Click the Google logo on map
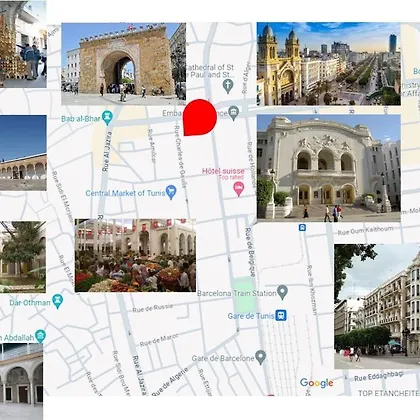Screen dimensions: 420x420 coord(316,383)
